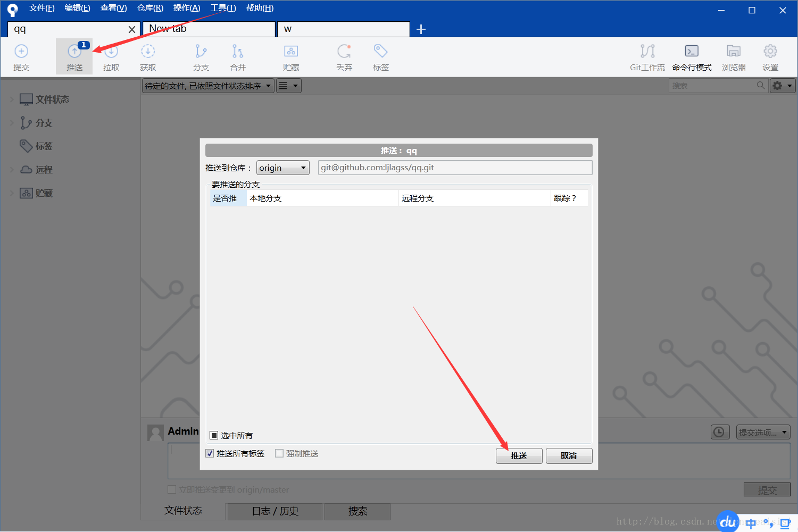Click the 取消 button in dialog
The width and height of the screenshot is (798, 532).
[x=569, y=456]
